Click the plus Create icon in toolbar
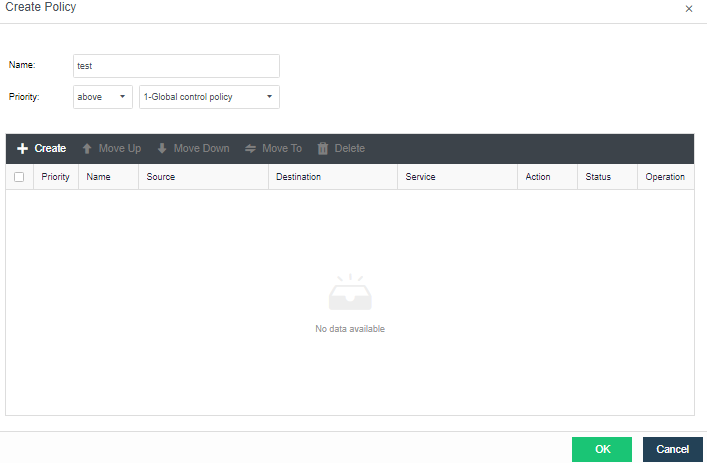The width and height of the screenshot is (707, 463). (x=22, y=149)
